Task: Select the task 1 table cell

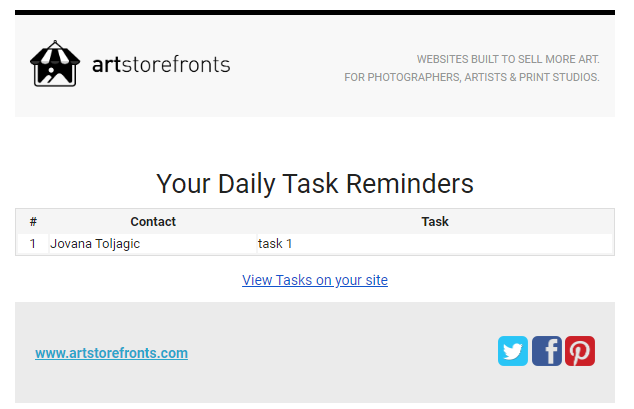Action: [x=275, y=243]
